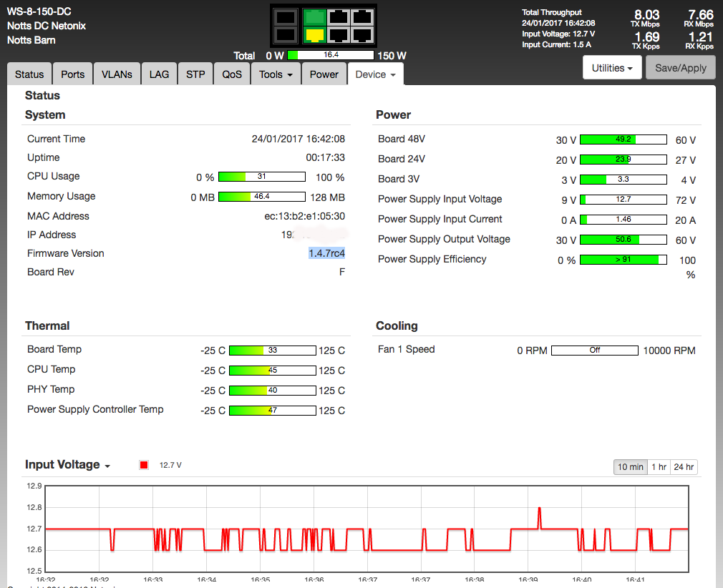Viewport: 723px width, 588px height.
Task: Click the top-right RJ45 port icon
Action: click(x=362, y=18)
